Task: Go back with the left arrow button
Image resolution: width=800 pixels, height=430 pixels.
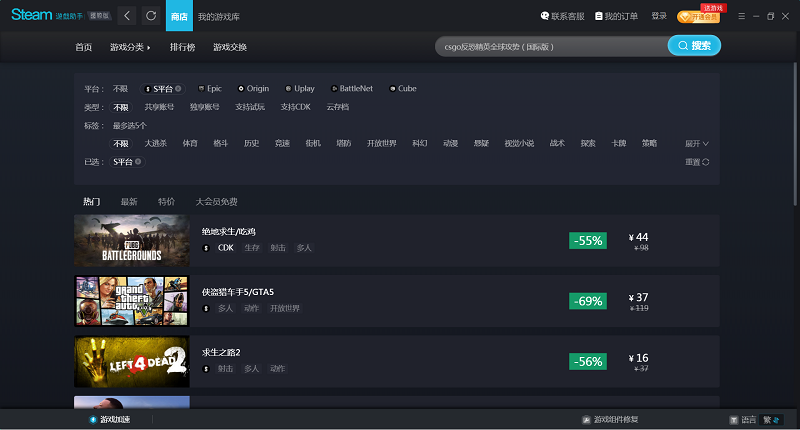Action: pos(127,16)
